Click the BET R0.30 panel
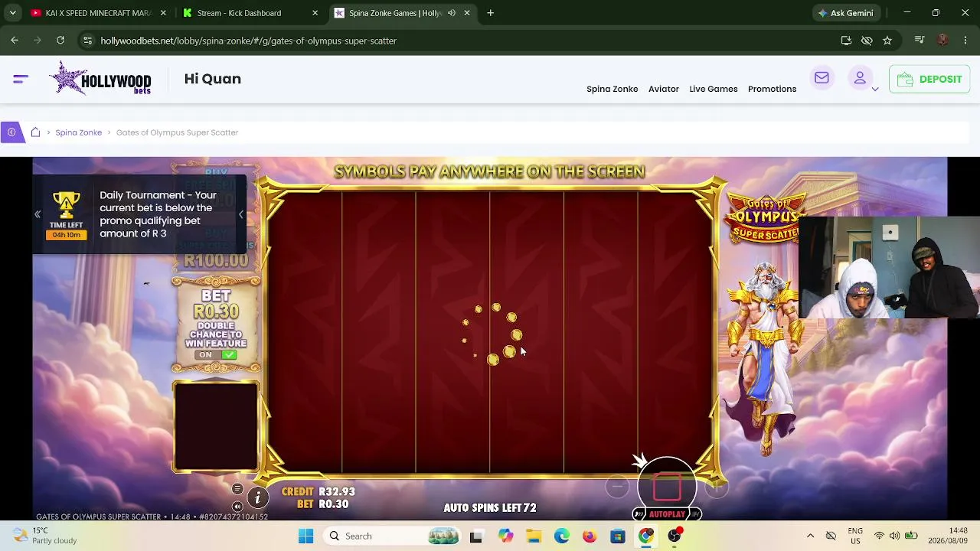Viewport: 980px width, 551px height. [217, 325]
